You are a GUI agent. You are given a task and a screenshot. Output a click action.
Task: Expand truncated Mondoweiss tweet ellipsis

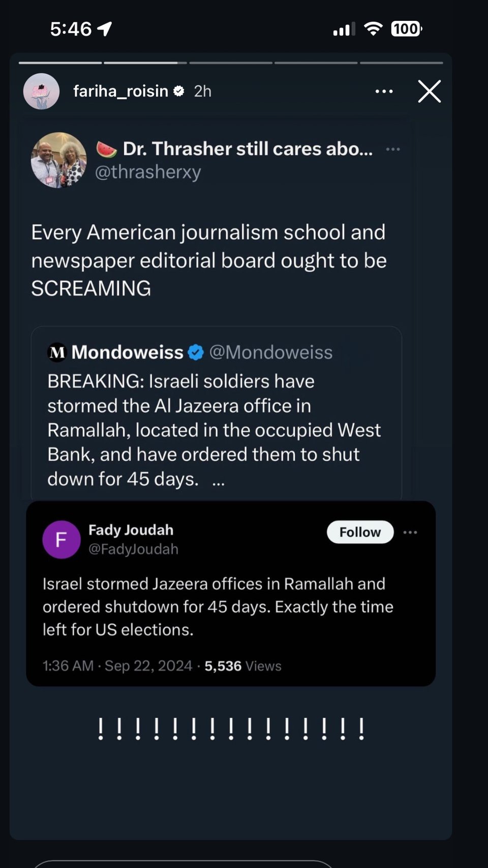tap(219, 480)
